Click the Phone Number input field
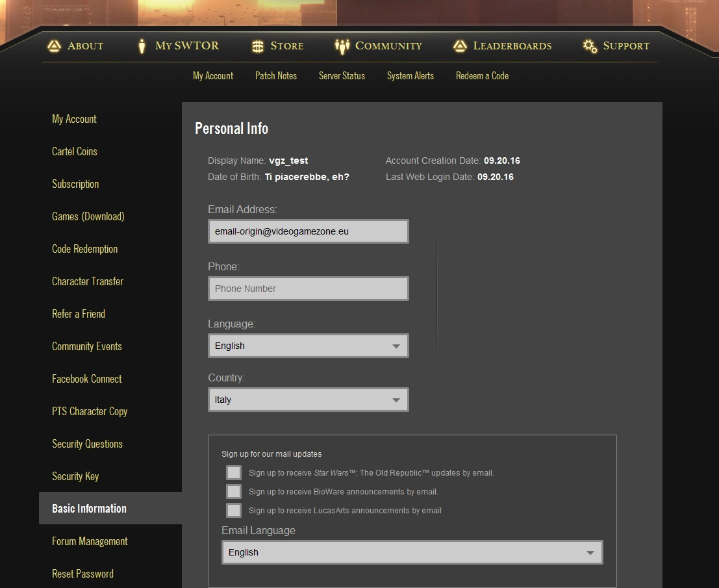Screen dimensions: 719x588 pyautogui.click(x=308, y=288)
